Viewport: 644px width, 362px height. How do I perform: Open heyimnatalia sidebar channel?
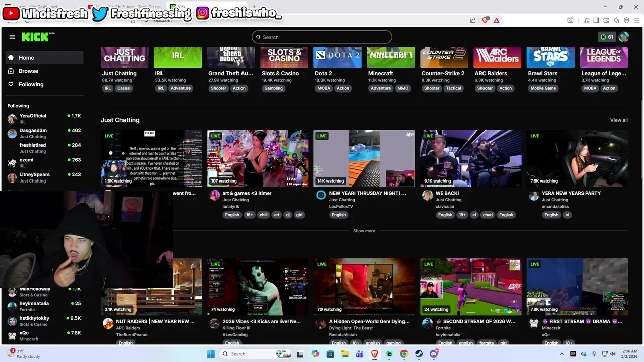coord(44,306)
